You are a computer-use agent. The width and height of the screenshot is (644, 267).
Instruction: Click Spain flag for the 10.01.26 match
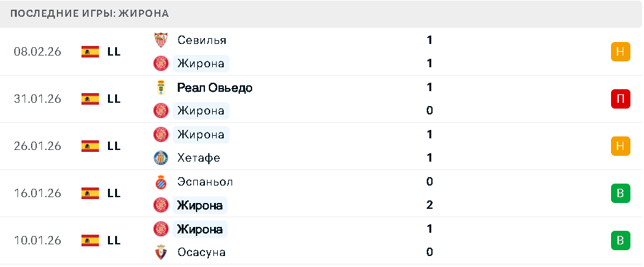pos(90,240)
